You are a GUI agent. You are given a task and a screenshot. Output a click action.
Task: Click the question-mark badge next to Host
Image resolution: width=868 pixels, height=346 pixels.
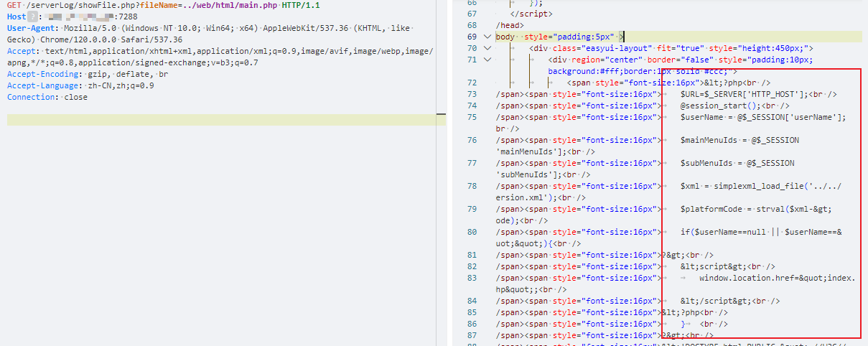coord(32,17)
